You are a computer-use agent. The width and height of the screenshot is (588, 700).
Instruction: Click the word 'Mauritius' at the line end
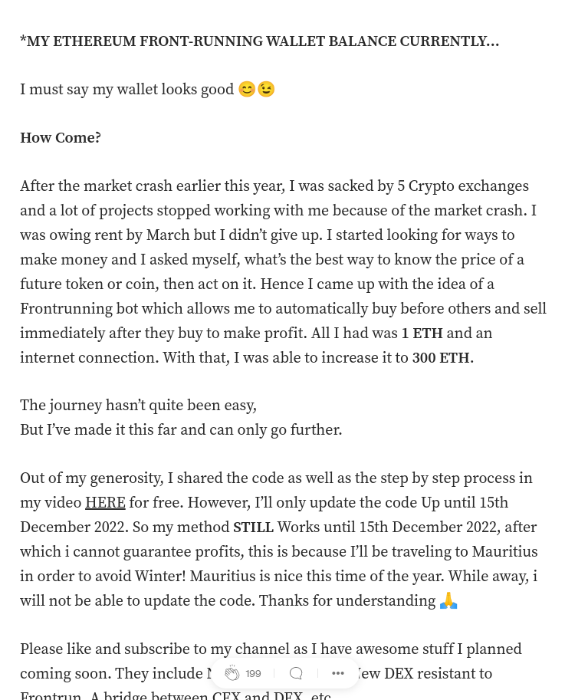pos(504,551)
